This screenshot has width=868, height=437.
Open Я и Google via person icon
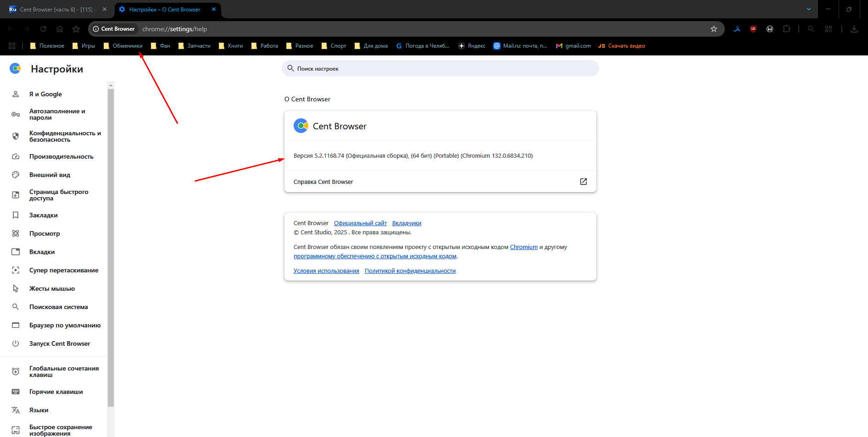[x=16, y=94]
